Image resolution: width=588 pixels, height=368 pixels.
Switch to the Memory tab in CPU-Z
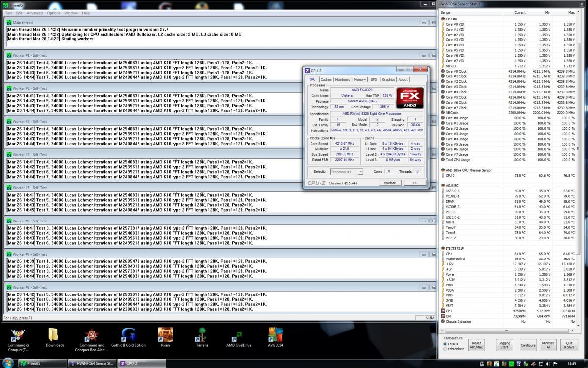tap(360, 79)
